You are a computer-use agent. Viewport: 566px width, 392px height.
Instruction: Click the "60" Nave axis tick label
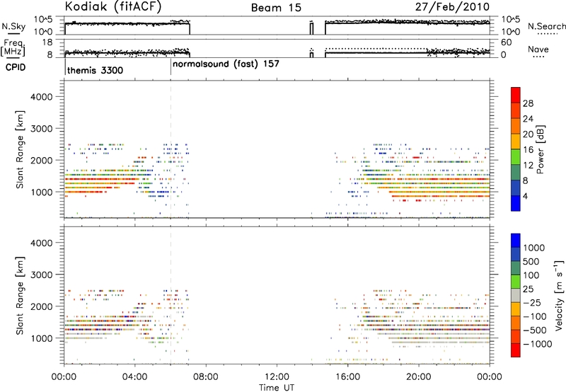507,42
